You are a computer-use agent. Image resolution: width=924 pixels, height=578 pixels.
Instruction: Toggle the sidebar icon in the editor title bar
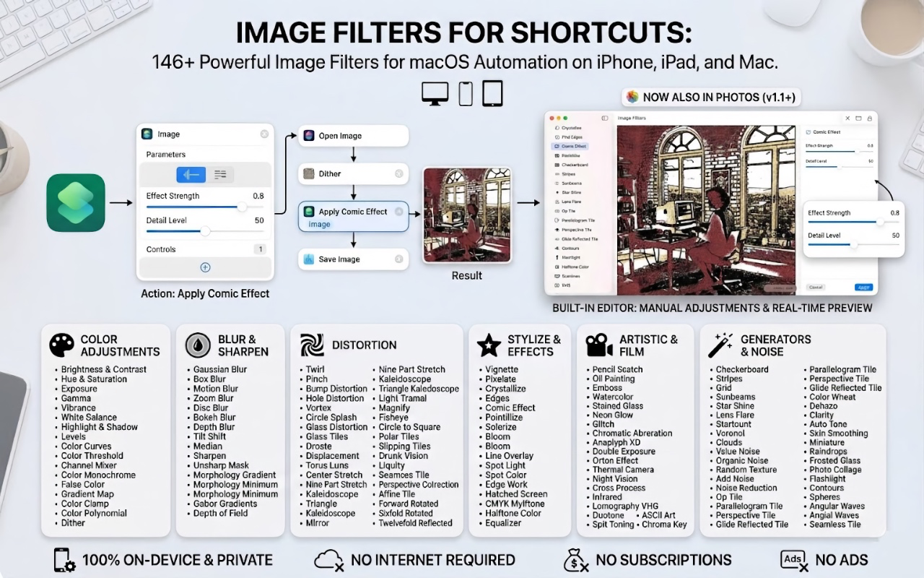(x=605, y=118)
